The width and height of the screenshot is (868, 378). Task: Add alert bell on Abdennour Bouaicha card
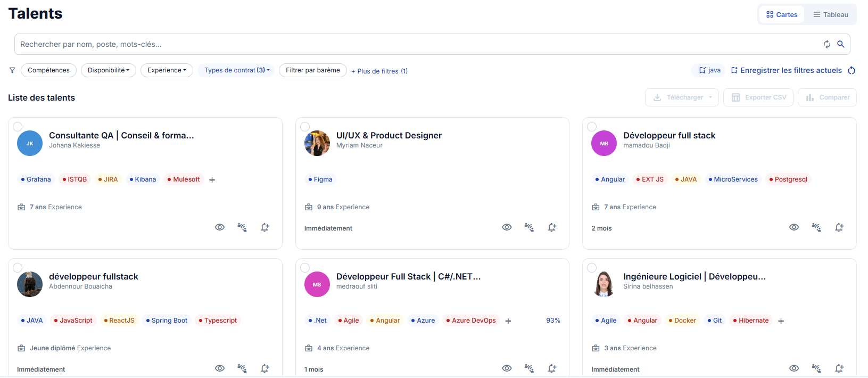pyautogui.click(x=265, y=368)
